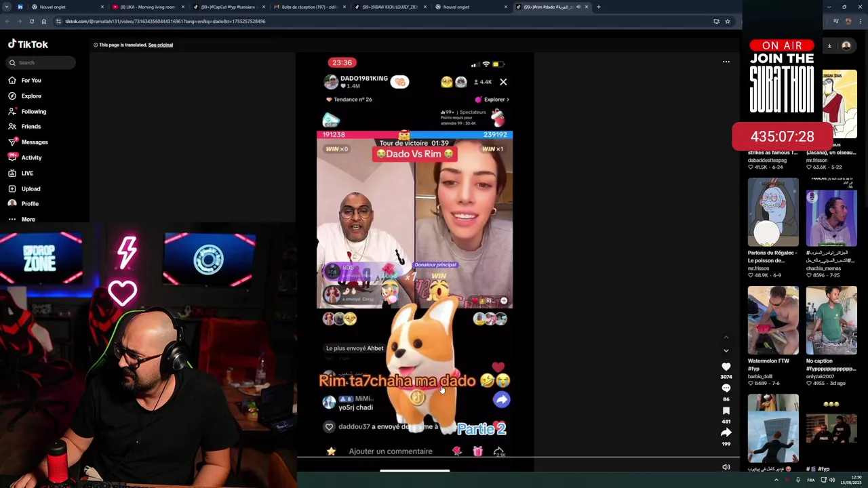Toggle the video volume speaker icon

(x=726, y=467)
